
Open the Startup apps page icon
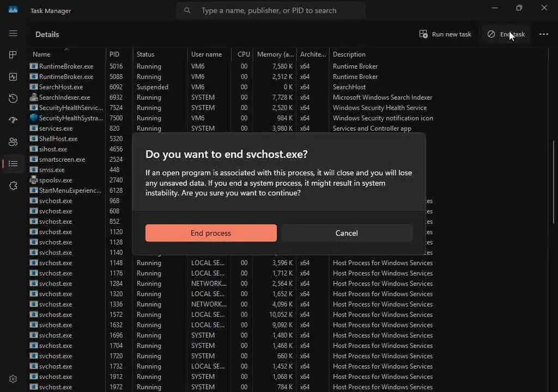(x=13, y=120)
